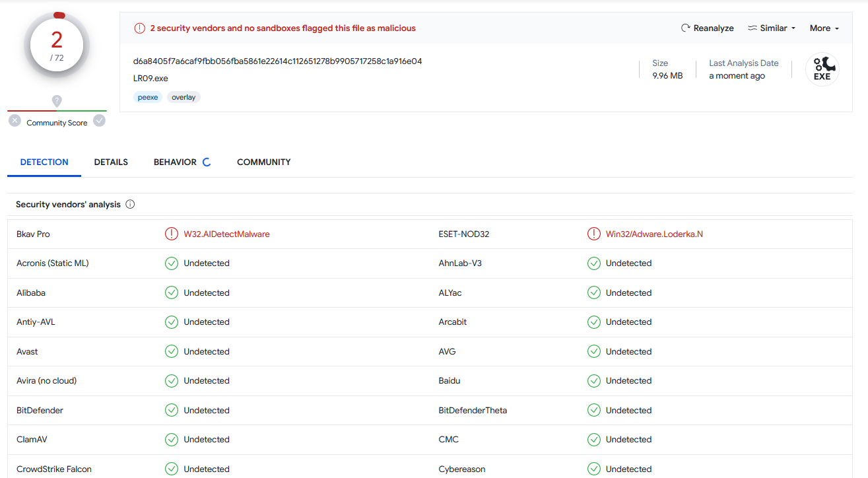Screen dimensions: 868x478
Task: Click CrowdStrike Falcon undetected check icon
Action: 172,469
